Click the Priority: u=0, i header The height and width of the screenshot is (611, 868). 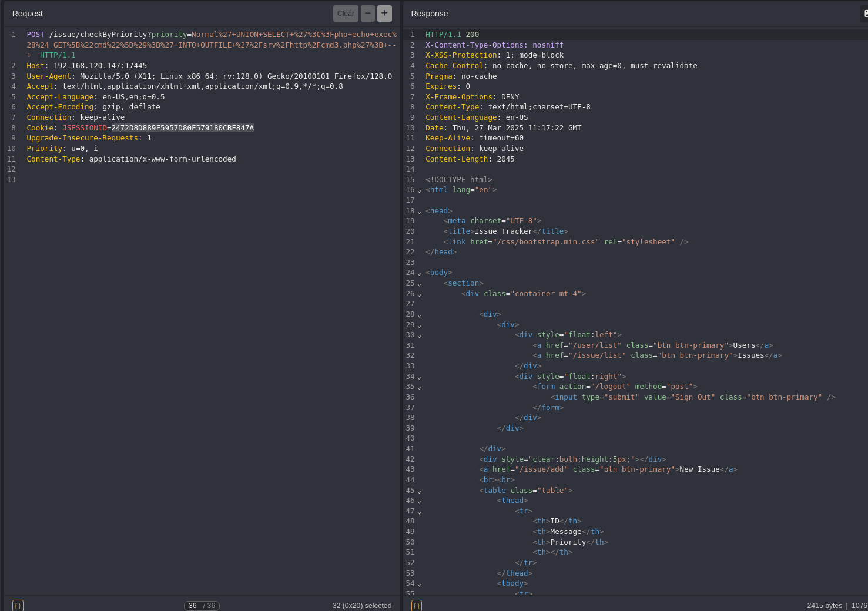tap(62, 149)
